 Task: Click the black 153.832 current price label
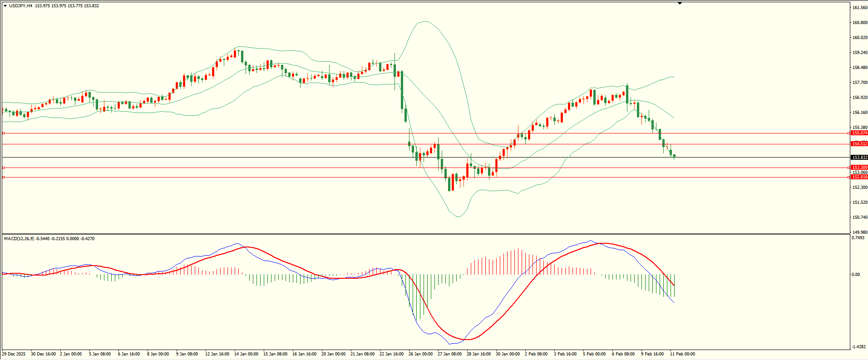click(x=859, y=158)
